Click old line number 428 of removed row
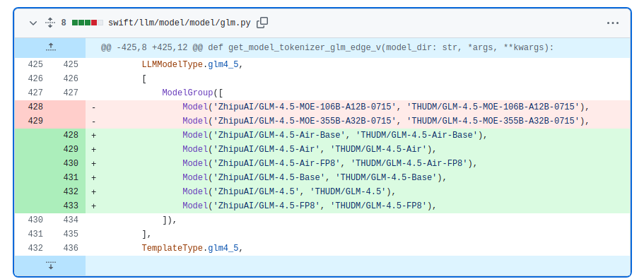 click(35, 107)
